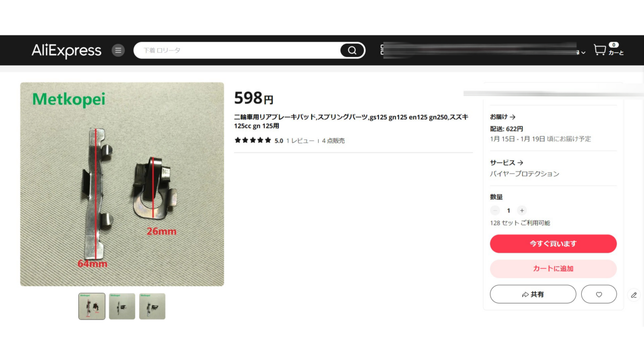The image size is (644, 362).
Task: Focus the search input field
Action: [x=239, y=50]
